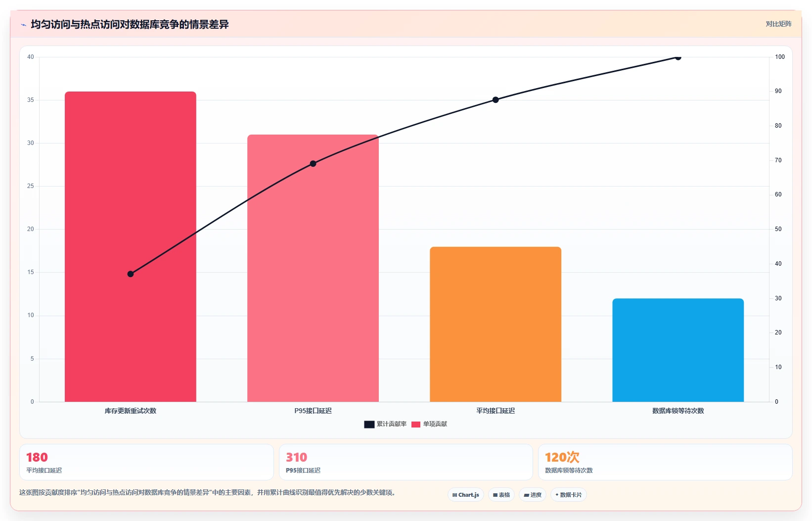Click the 90 tick on the right axis
The height and width of the screenshot is (521, 812).
778,91
